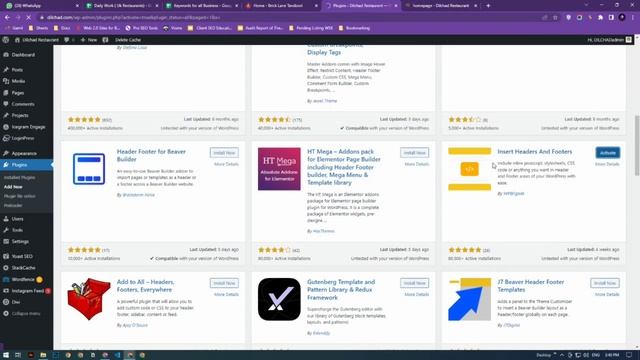Install the HT Mega addons plugin
The height and width of the screenshot is (360, 640).
(x=414, y=153)
